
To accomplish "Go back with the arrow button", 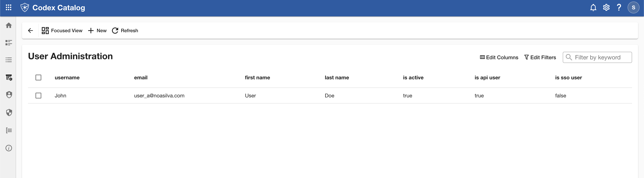I will coord(31,31).
